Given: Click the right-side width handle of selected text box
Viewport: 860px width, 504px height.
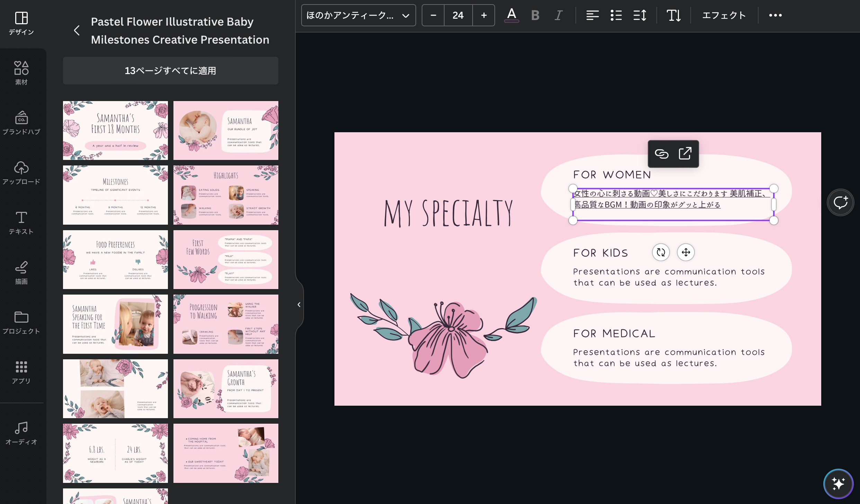Looking at the screenshot, I should [774, 205].
